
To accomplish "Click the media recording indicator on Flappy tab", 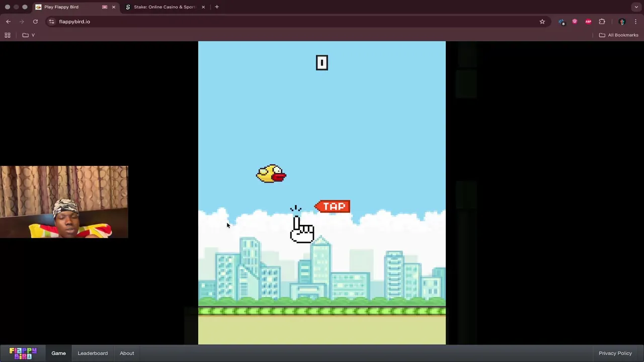I will (105, 7).
